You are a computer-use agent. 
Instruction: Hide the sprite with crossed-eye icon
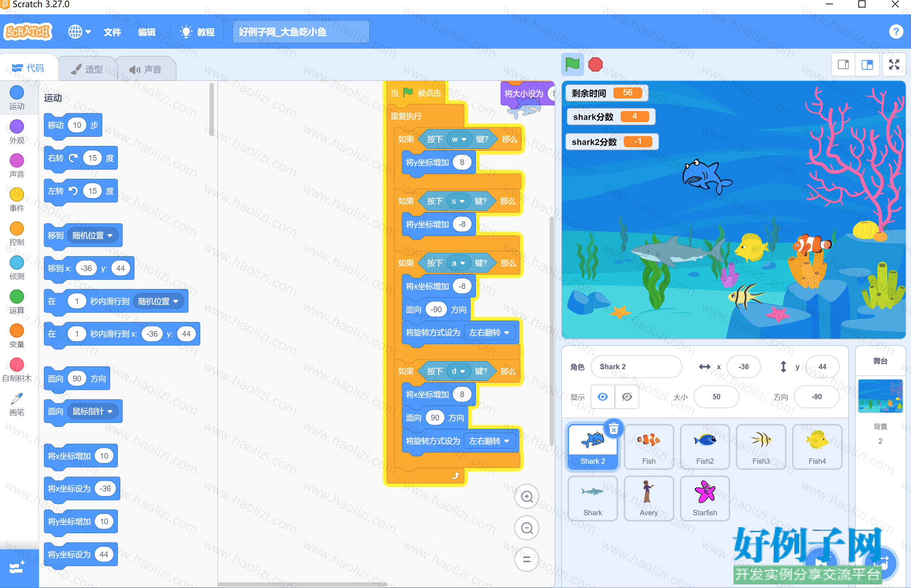tap(627, 397)
